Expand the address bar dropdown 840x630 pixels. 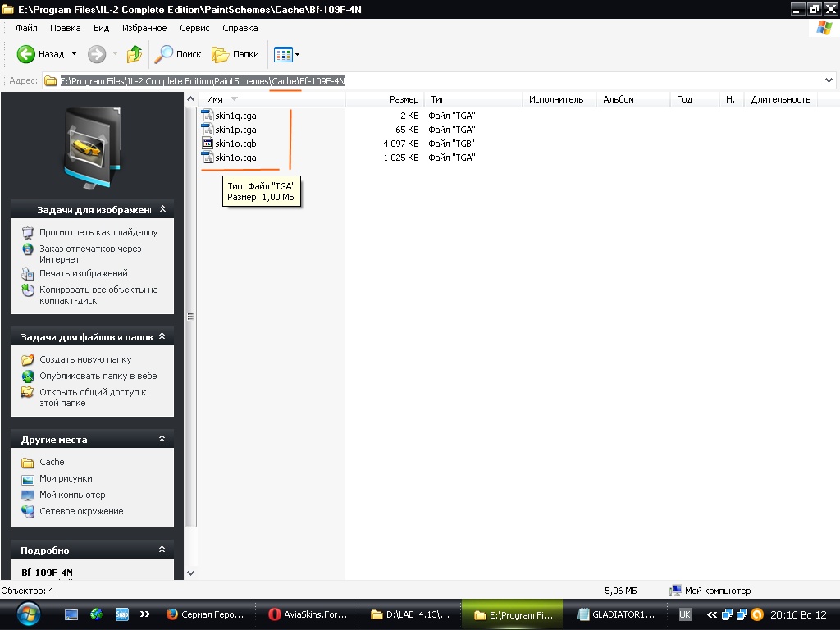click(x=829, y=81)
